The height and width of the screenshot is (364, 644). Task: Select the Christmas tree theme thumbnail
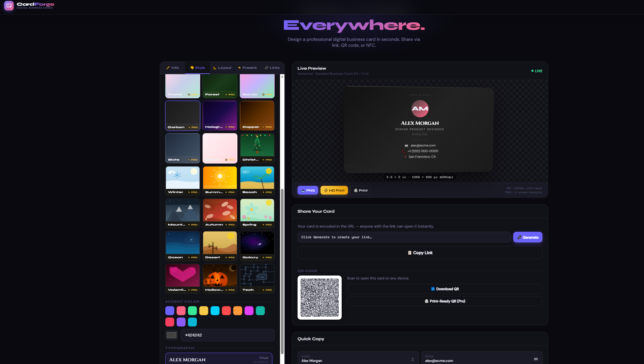pyautogui.click(x=257, y=148)
